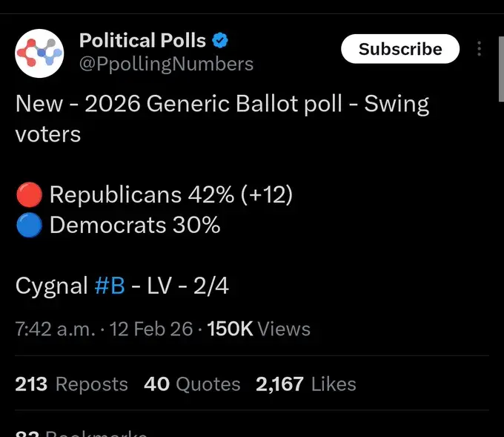This screenshot has height=437, width=504.
Task: Click the @PpollingNumbers handle
Action: [166, 64]
